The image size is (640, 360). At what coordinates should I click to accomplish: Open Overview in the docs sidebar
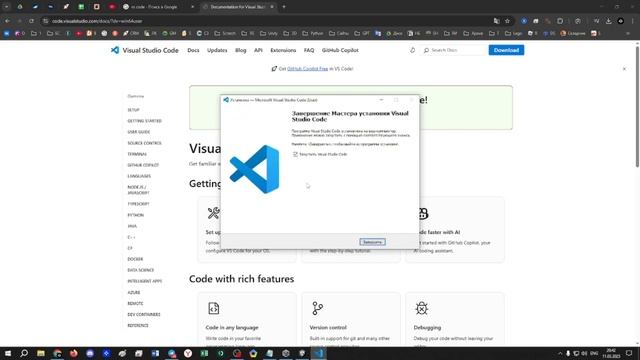pos(136,96)
